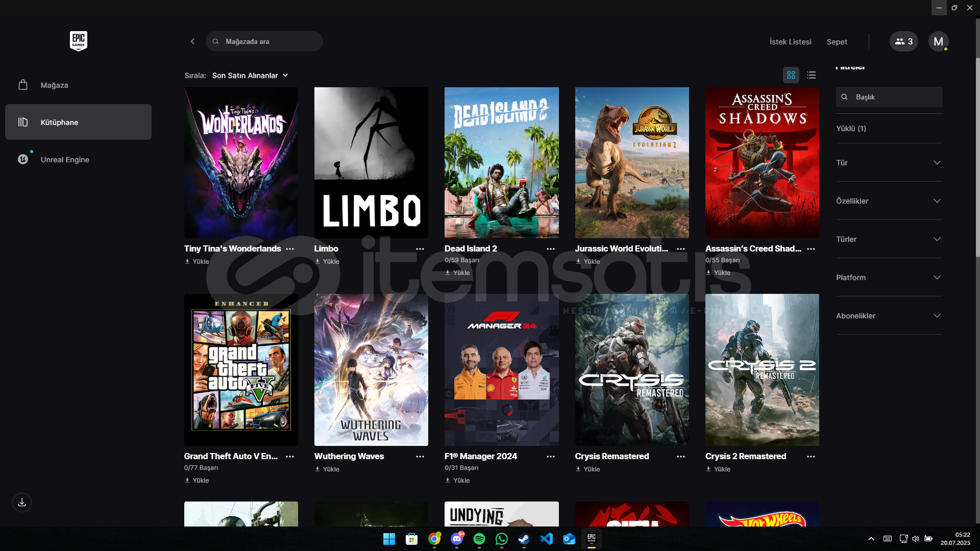Click the Mağazada ara search field

pyautogui.click(x=264, y=41)
